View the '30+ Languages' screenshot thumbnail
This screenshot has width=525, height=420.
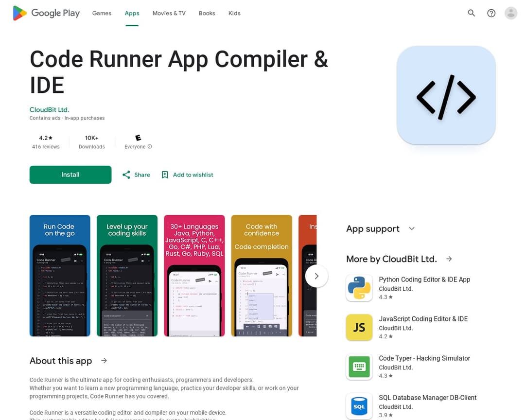pos(194,276)
